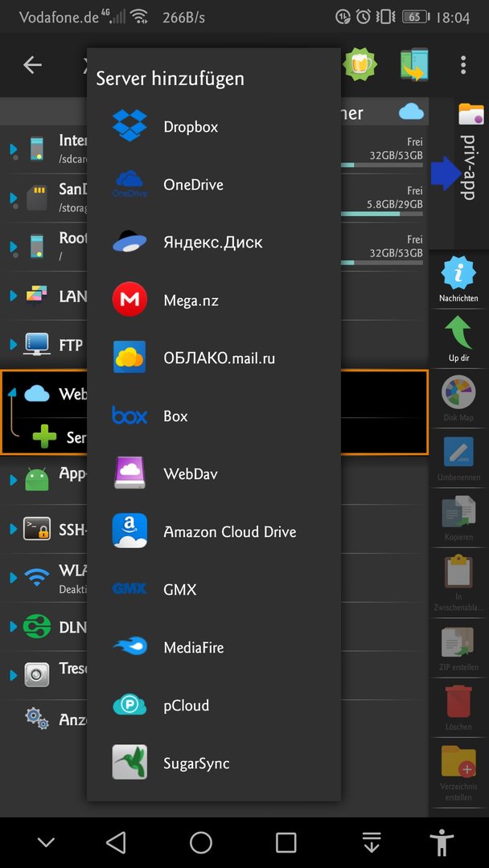The image size is (489, 868).
Task: Tap the SugarSync hummingbird icon
Action: [x=129, y=762]
